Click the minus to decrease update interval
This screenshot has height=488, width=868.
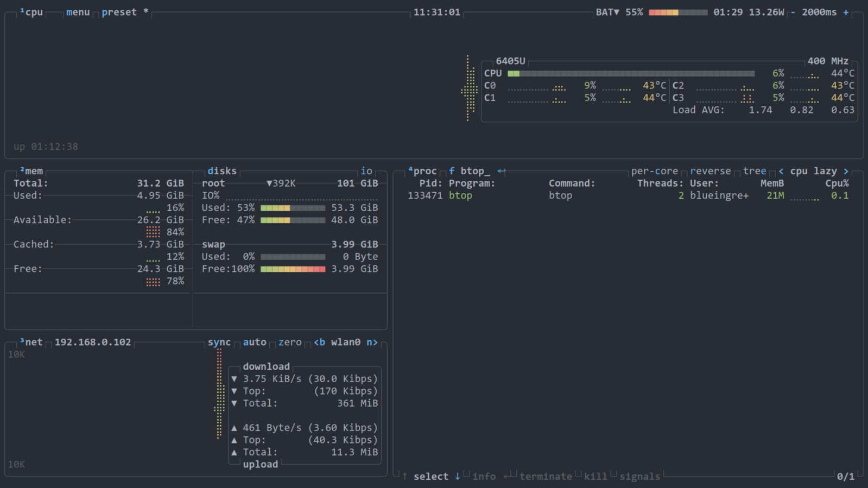coord(793,12)
